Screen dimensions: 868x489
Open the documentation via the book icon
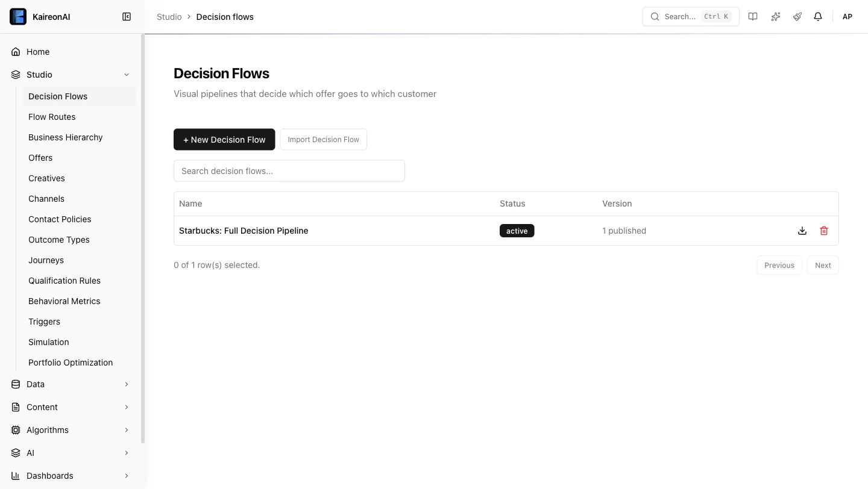coord(753,16)
